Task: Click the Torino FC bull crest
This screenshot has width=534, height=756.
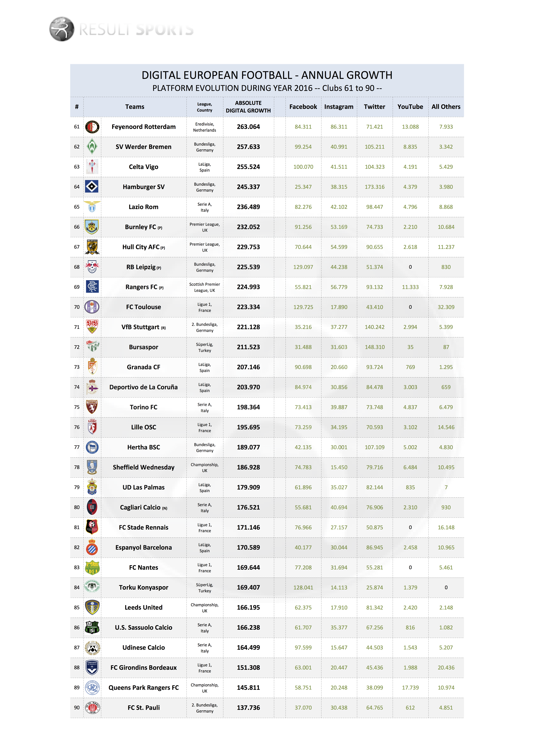Action: 92,407
